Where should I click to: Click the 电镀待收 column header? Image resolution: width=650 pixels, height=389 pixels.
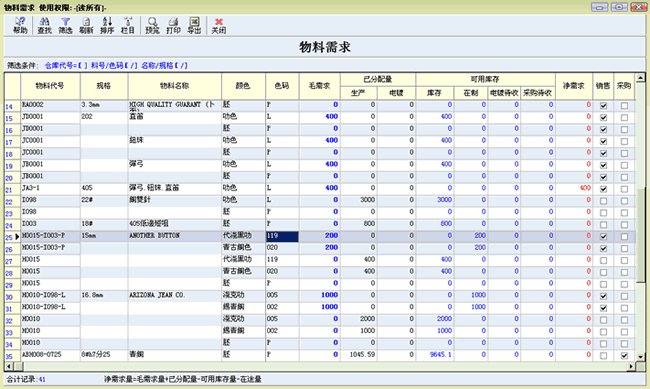[504, 93]
